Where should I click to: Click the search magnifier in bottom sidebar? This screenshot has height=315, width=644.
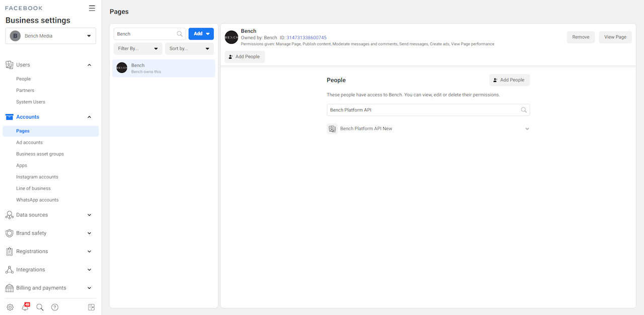pos(40,307)
